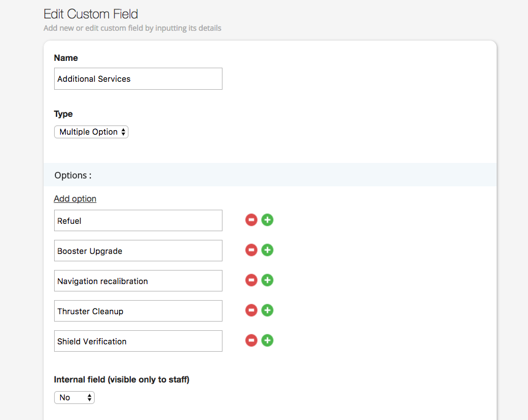Open the Type dropdown

click(x=91, y=132)
